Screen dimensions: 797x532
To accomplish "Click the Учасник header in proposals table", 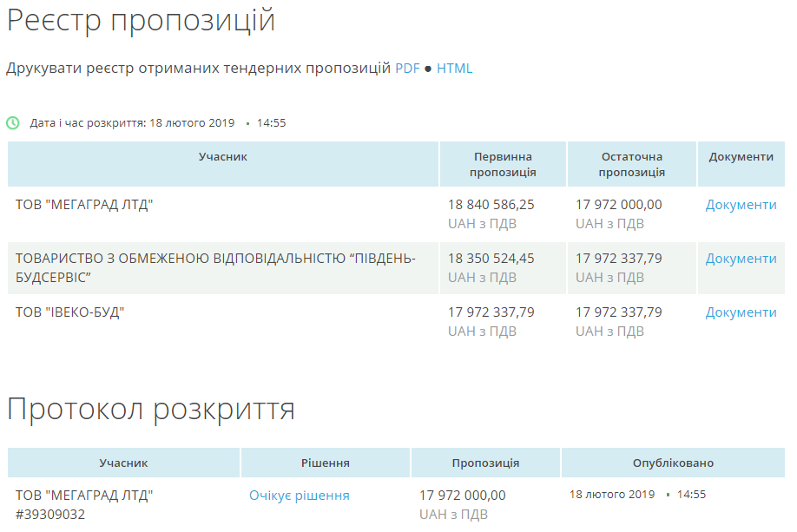I will [x=223, y=157].
